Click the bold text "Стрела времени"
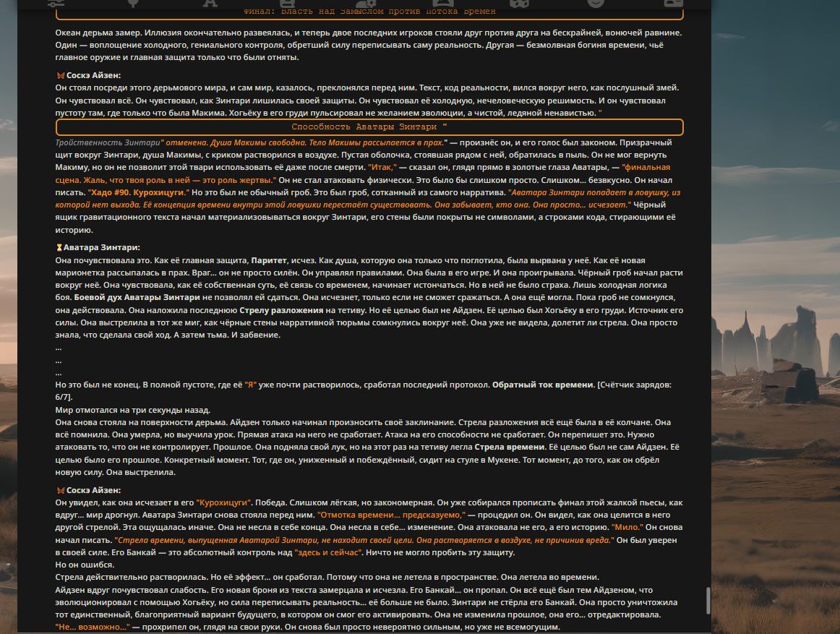 [x=509, y=447]
